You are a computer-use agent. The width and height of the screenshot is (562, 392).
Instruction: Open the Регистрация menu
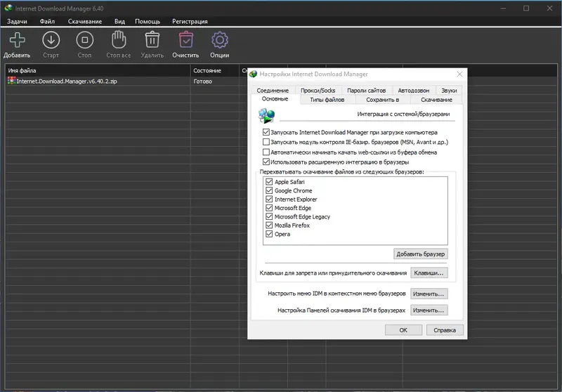point(190,22)
